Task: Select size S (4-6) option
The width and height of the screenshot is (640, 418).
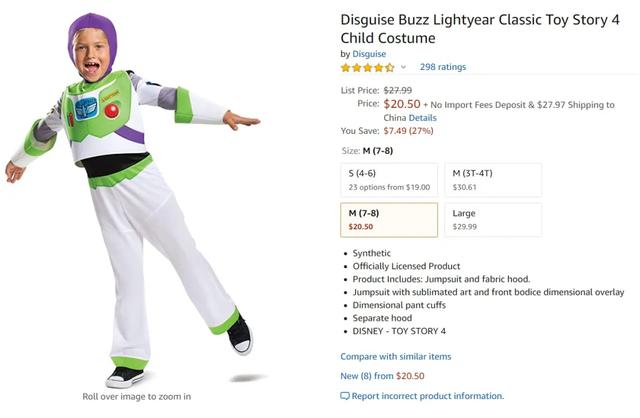Action: click(389, 180)
